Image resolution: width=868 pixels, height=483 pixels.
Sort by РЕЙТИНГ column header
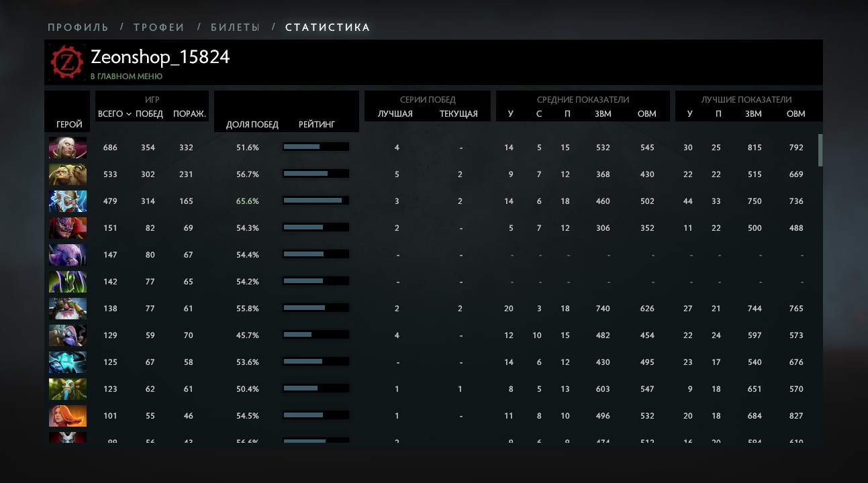[317, 125]
